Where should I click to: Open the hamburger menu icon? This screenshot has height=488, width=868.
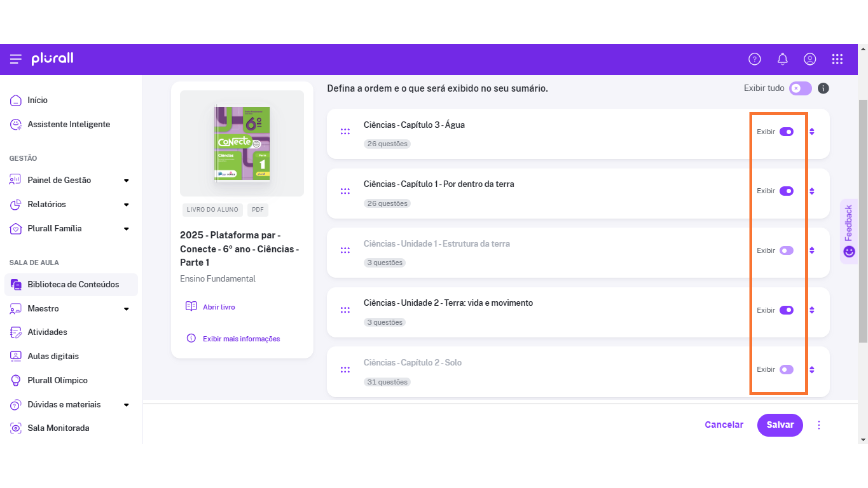tap(15, 59)
